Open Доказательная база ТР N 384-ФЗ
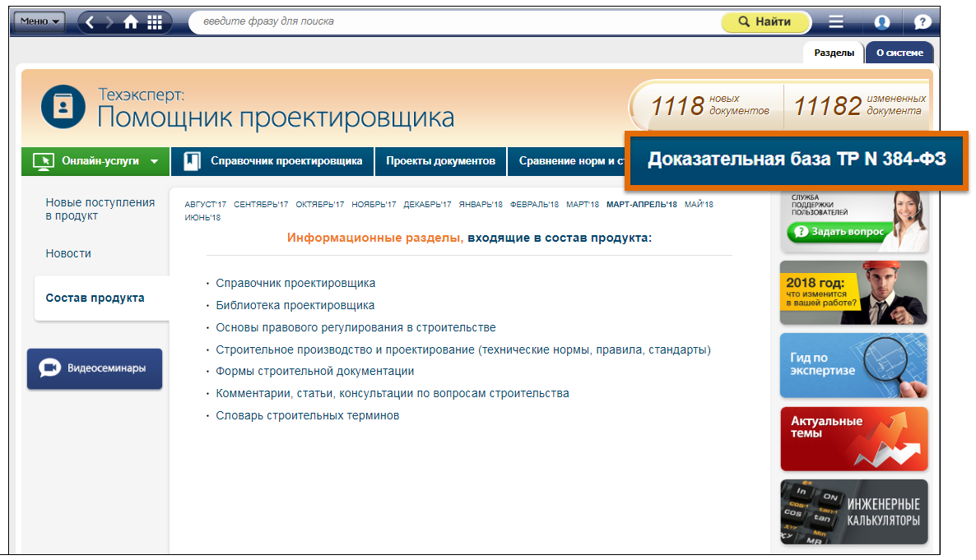The image size is (976, 560). [795, 160]
